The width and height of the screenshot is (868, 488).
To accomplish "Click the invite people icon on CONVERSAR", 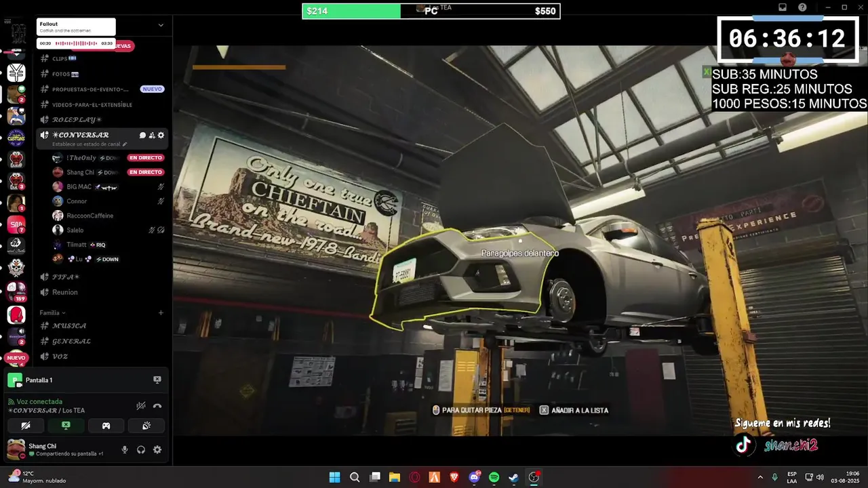I will tap(152, 135).
